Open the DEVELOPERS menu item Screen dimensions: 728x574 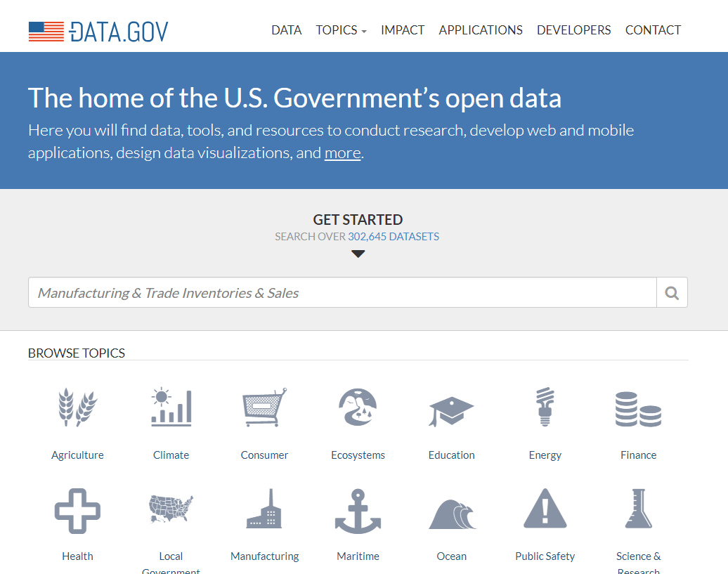[x=574, y=30]
